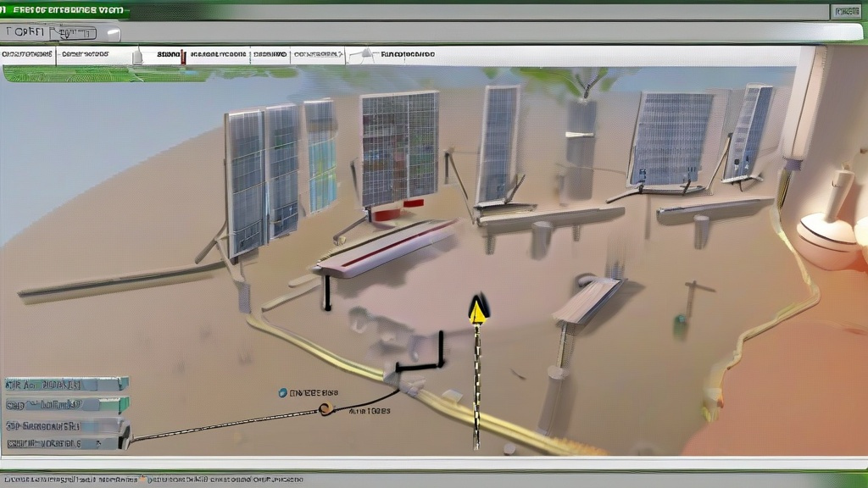Select the second item in the lower-left list
This screenshot has width=868, height=488.
tap(66, 405)
